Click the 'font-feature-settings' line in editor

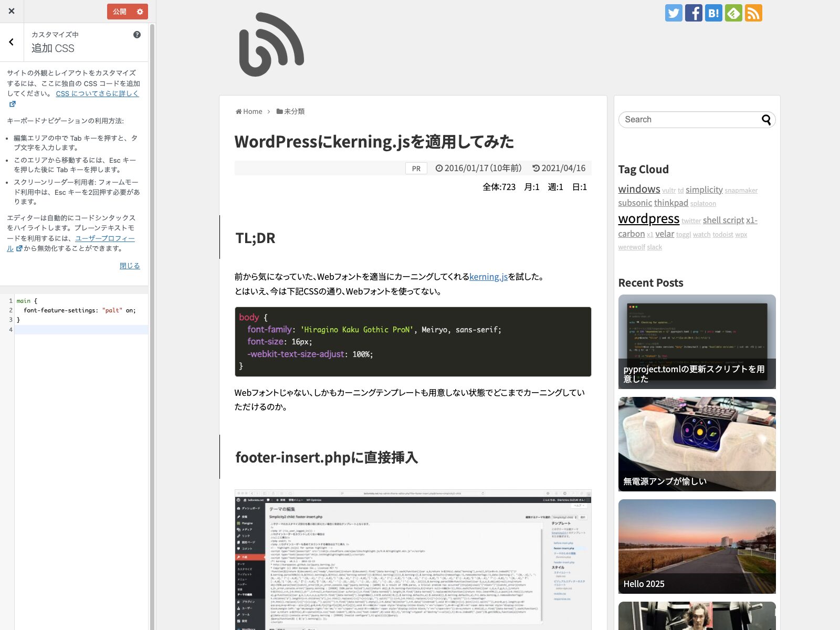[80, 310]
